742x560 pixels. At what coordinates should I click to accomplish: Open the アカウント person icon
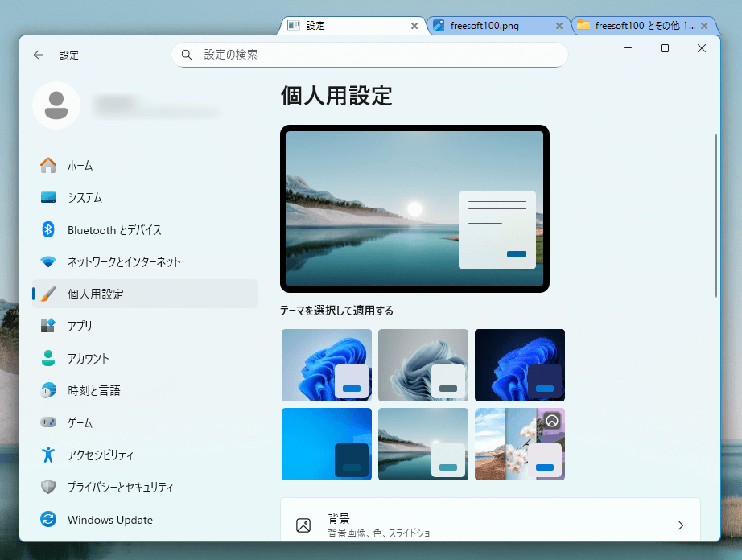(48, 358)
